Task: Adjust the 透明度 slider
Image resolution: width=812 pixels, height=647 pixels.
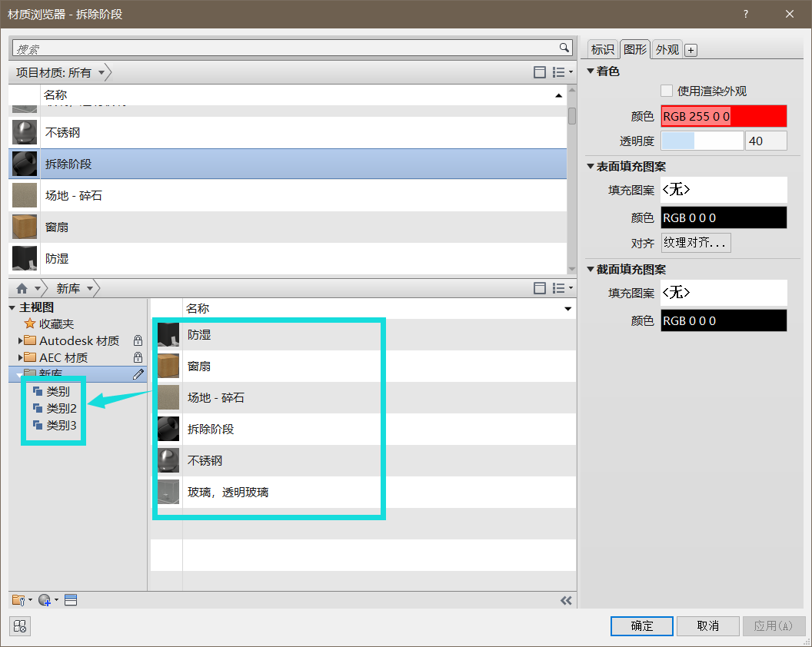Action: 703,141
